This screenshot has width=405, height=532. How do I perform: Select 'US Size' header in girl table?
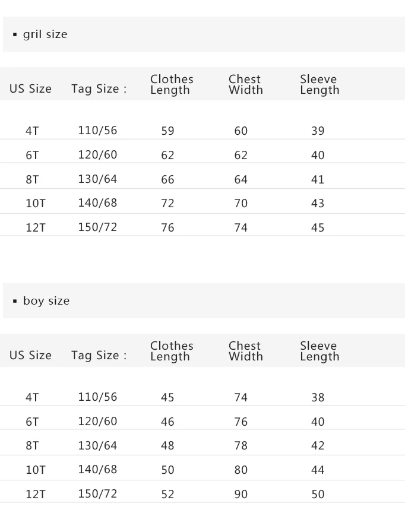click(x=30, y=89)
